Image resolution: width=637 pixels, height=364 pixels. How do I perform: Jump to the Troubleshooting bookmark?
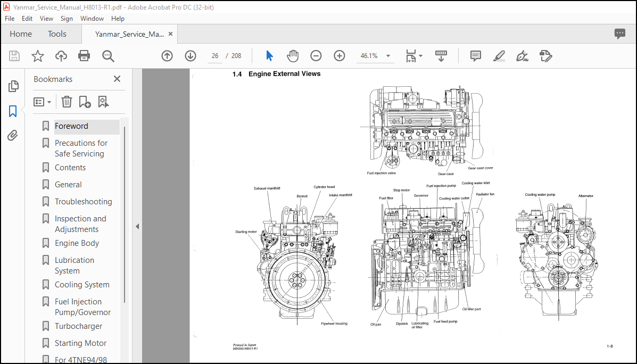click(83, 202)
